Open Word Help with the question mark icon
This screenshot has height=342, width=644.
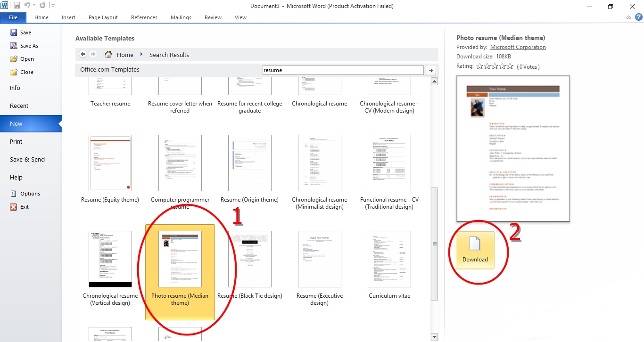point(640,17)
